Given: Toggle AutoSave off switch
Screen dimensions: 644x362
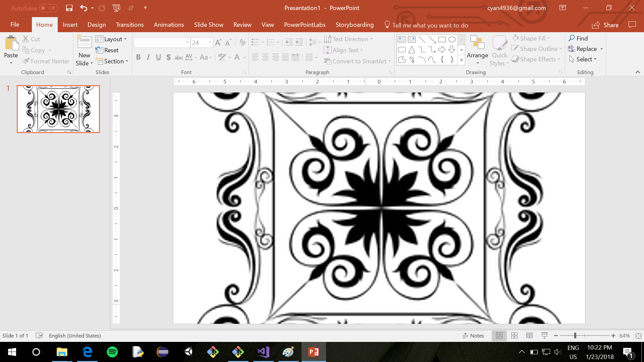Looking at the screenshot, I should point(48,8).
